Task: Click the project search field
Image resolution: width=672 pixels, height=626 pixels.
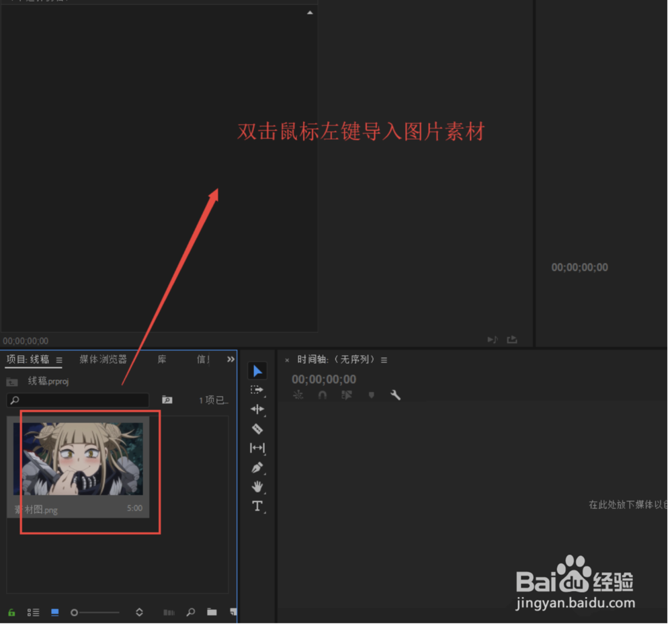Action: coord(78,400)
